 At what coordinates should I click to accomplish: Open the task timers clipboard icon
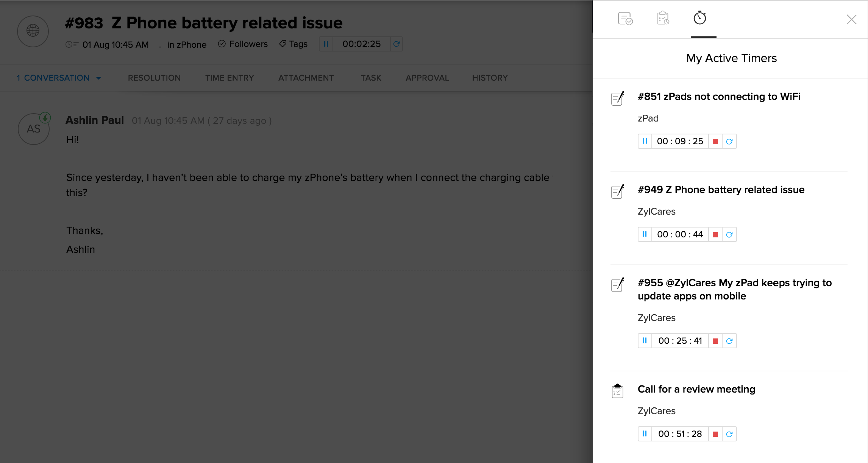pyautogui.click(x=663, y=19)
